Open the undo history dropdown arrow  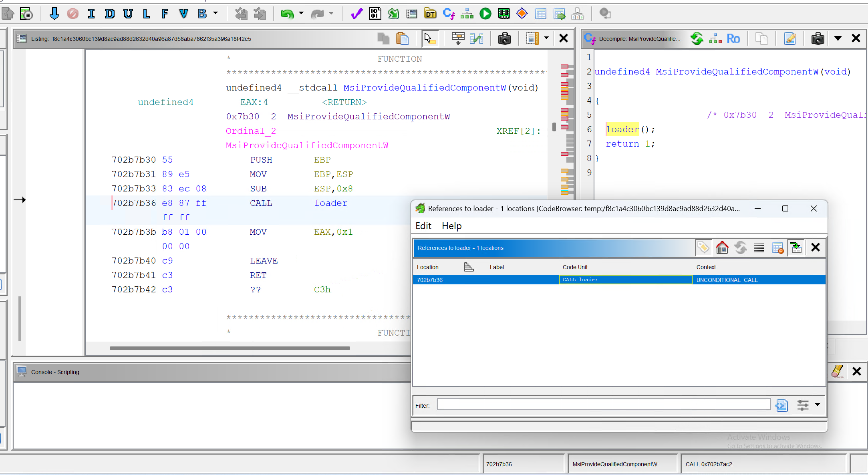pos(301,13)
